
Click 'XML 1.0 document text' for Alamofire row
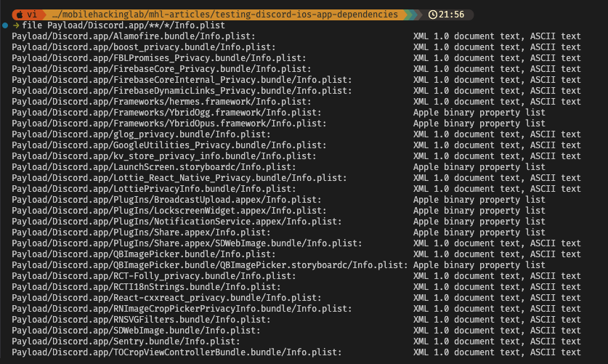469,36
